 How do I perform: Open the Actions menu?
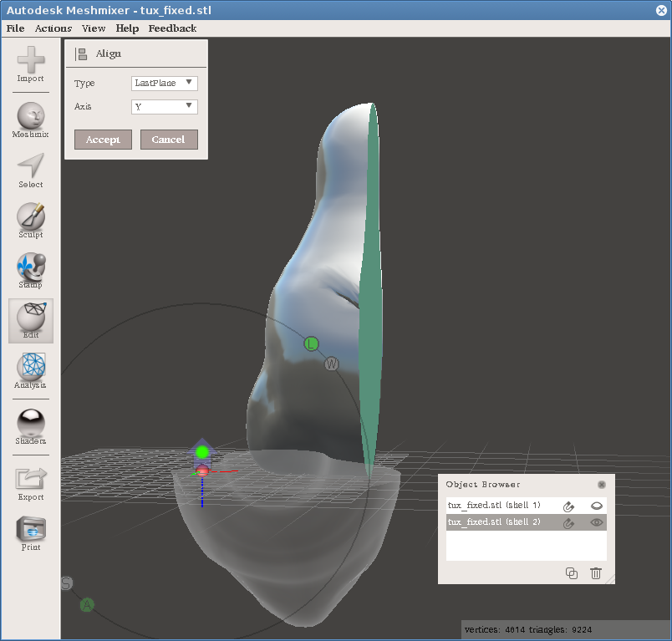pos(53,28)
